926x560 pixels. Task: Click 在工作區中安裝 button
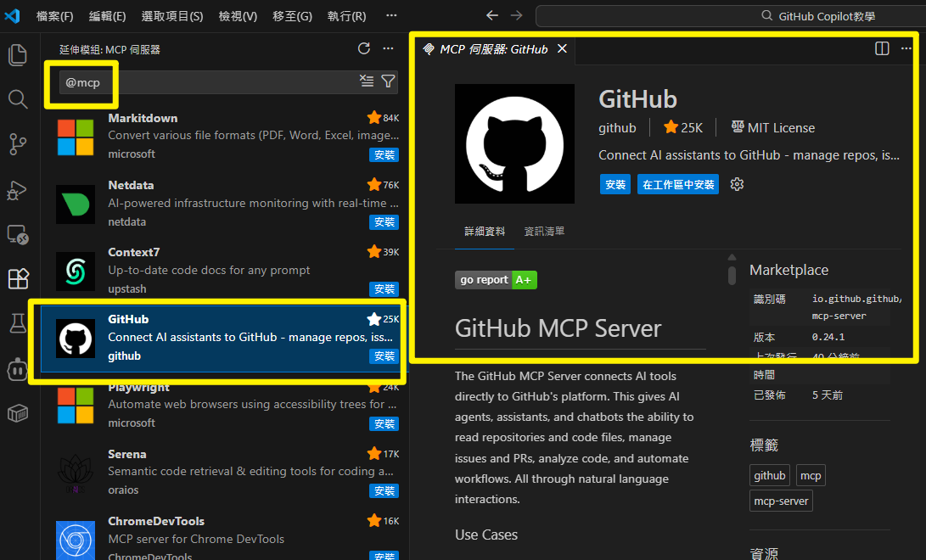click(679, 184)
